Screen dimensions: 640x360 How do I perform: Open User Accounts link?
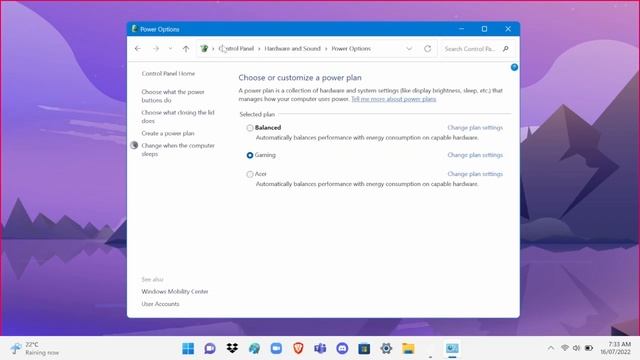pos(160,304)
